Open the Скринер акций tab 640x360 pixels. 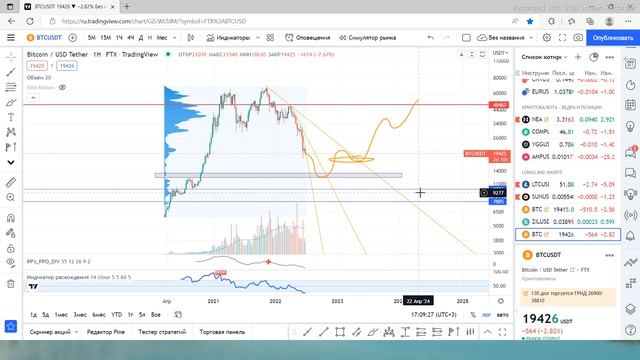pos(53,332)
